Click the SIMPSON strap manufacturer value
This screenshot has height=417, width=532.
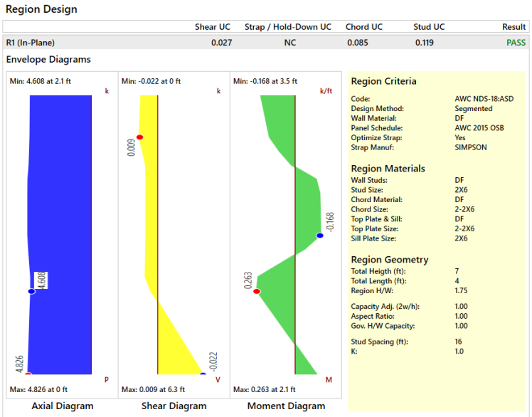470,147
